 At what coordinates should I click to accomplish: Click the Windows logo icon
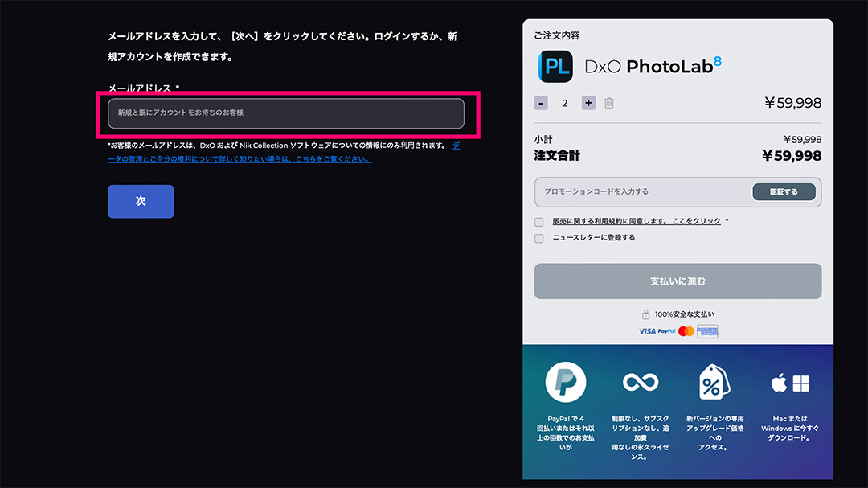tap(801, 383)
